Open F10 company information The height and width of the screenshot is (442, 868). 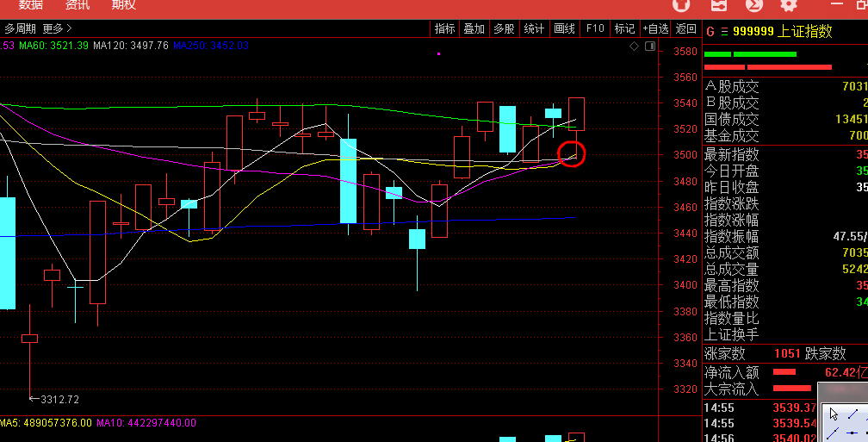pyautogui.click(x=595, y=28)
